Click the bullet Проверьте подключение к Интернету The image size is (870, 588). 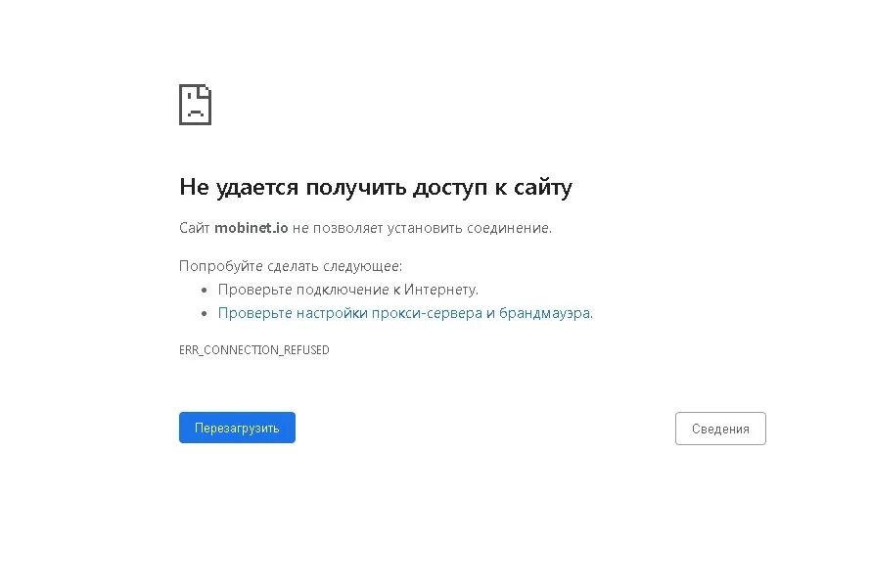click(x=348, y=289)
